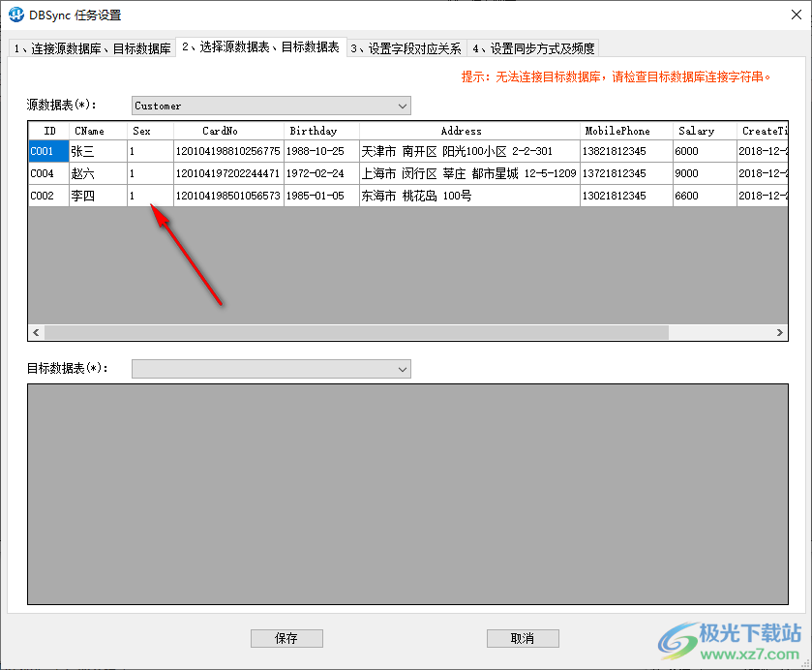812x670 pixels.
Task: Click address 天津市 南开区 阳光100小区
Action: point(469,151)
